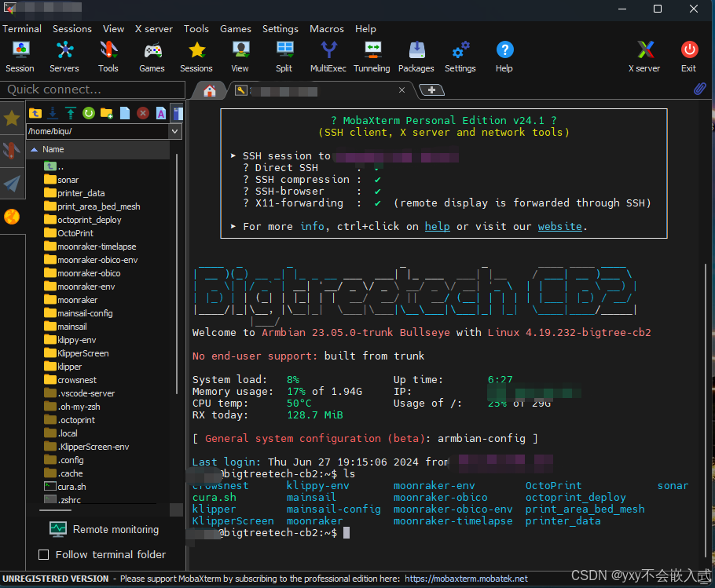Image resolution: width=715 pixels, height=588 pixels.
Task: Click the paperclip attachment icon
Action: [x=700, y=89]
